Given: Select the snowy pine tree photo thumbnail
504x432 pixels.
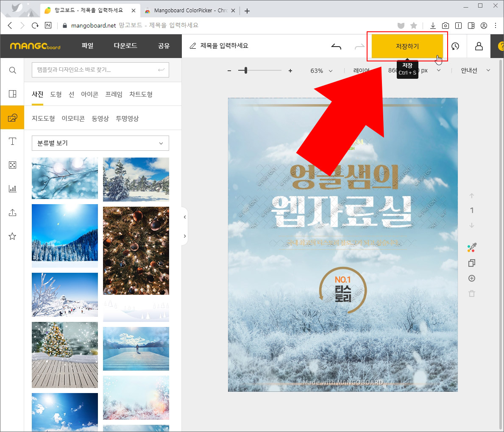Looking at the screenshot, I should (136, 179).
